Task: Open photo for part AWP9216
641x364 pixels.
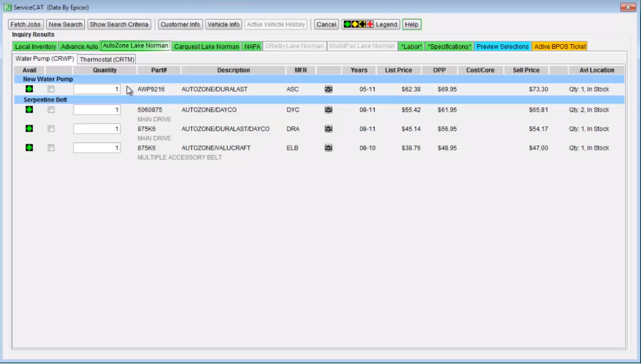Action: (329, 89)
